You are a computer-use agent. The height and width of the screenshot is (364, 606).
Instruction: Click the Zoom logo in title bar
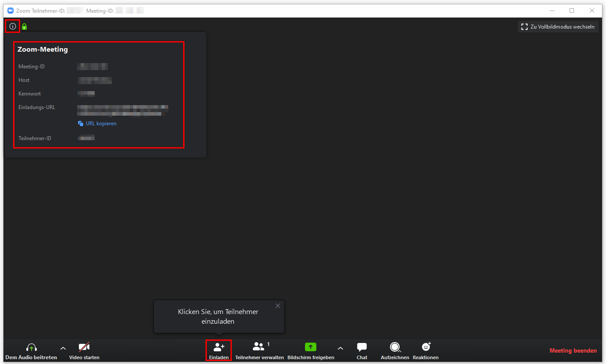11,11
